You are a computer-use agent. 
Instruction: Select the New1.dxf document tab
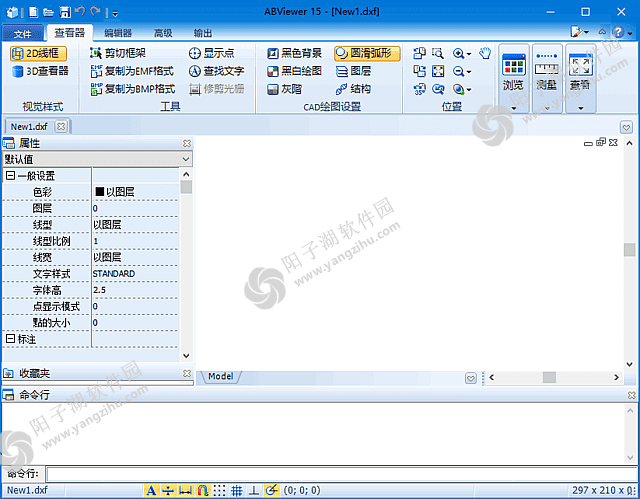29,126
